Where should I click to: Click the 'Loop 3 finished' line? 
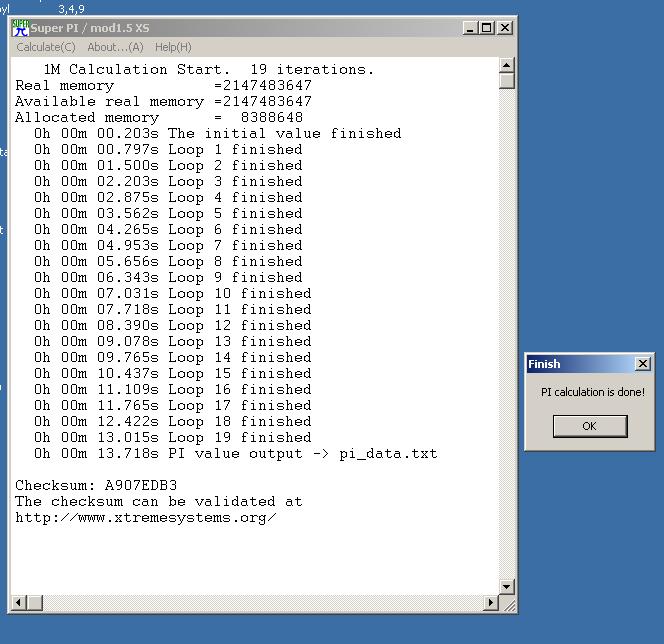(168, 181)
